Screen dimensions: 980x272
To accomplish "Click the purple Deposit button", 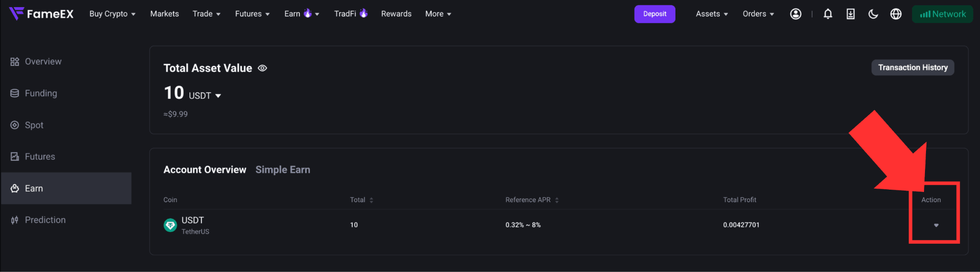I will 655,14.
